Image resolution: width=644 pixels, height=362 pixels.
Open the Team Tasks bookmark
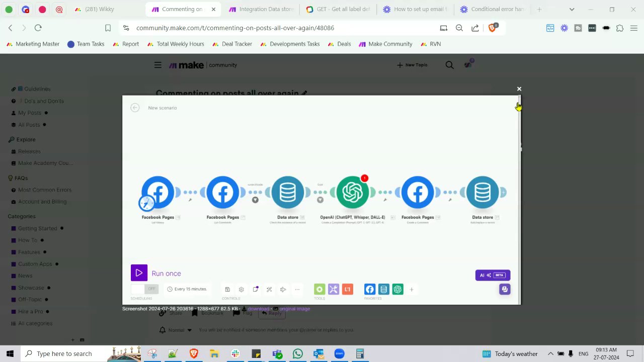86,44
